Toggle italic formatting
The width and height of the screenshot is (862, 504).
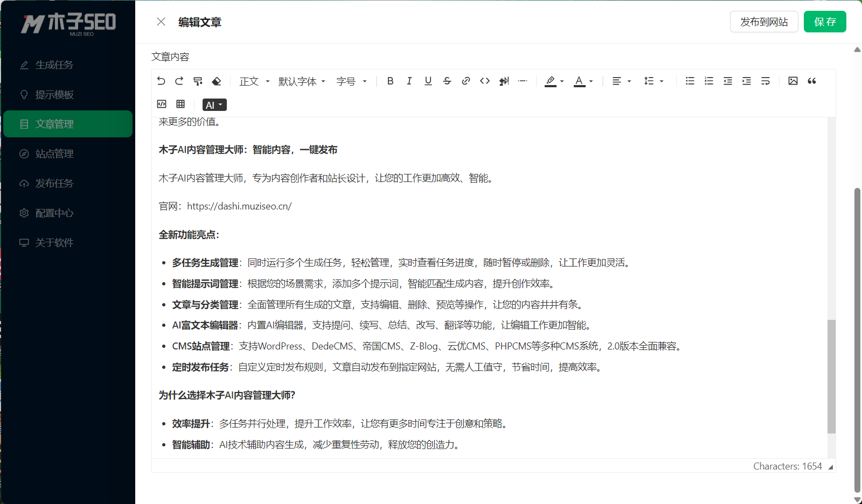tap(409, 81)
